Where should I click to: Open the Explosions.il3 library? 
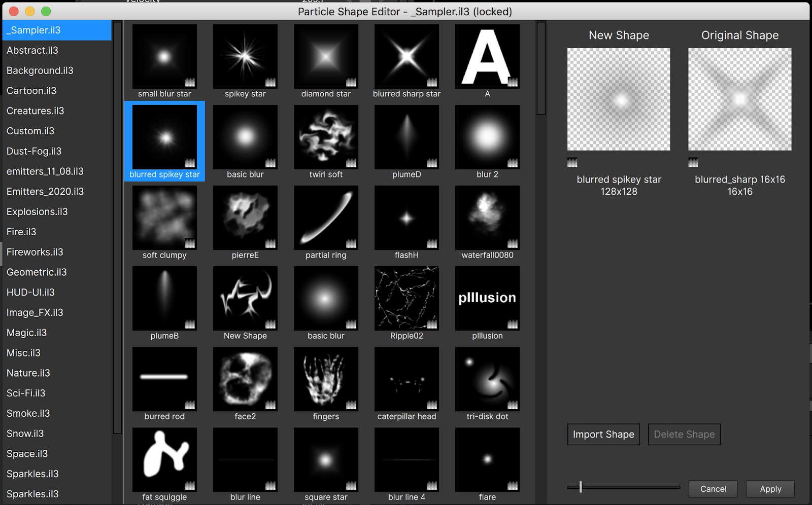pyautogui.click(x=37, y=211)
